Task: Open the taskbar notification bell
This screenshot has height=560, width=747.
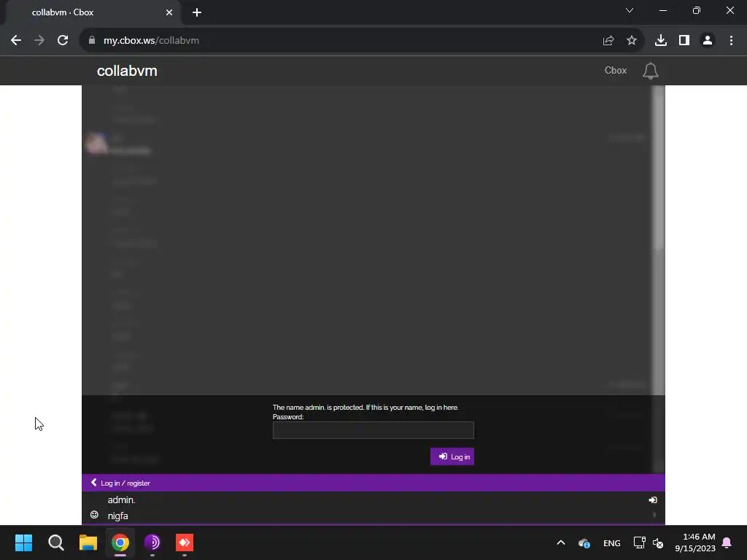Action: pos(727,542)
